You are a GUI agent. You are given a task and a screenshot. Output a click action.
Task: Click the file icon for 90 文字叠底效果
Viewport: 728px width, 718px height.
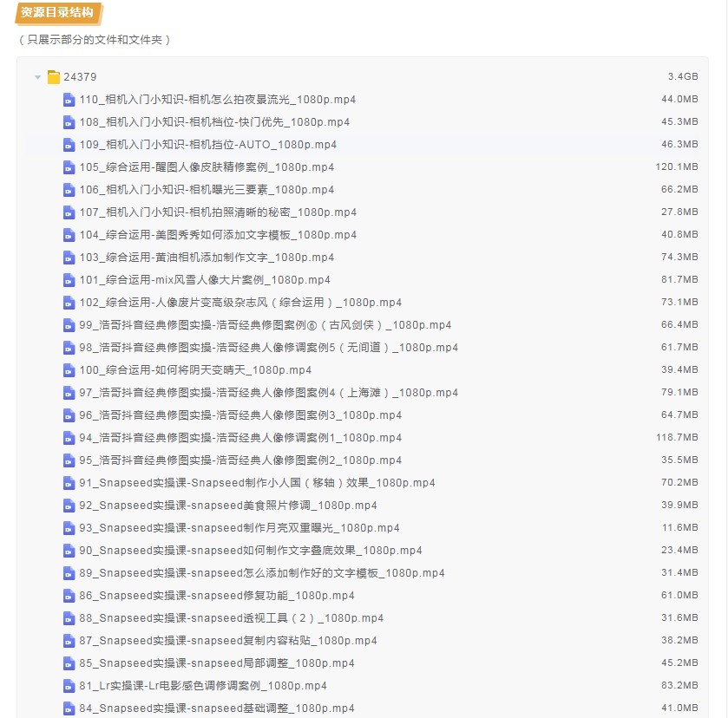tap(69, 551)
